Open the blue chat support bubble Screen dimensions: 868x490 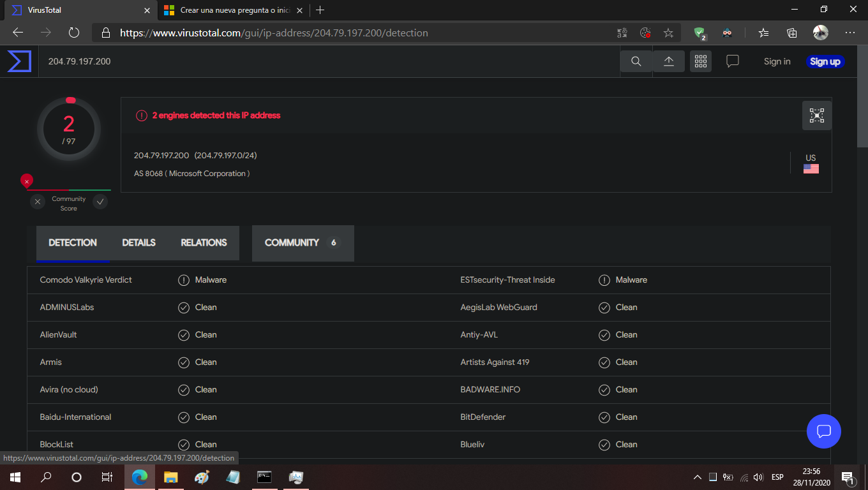[x=824, y=431]
